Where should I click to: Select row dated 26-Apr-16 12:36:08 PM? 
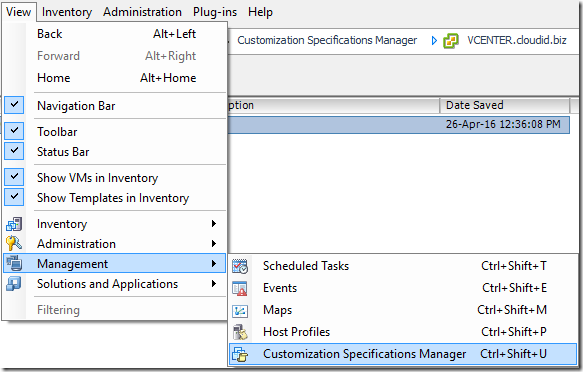click(x=399, y=124)
